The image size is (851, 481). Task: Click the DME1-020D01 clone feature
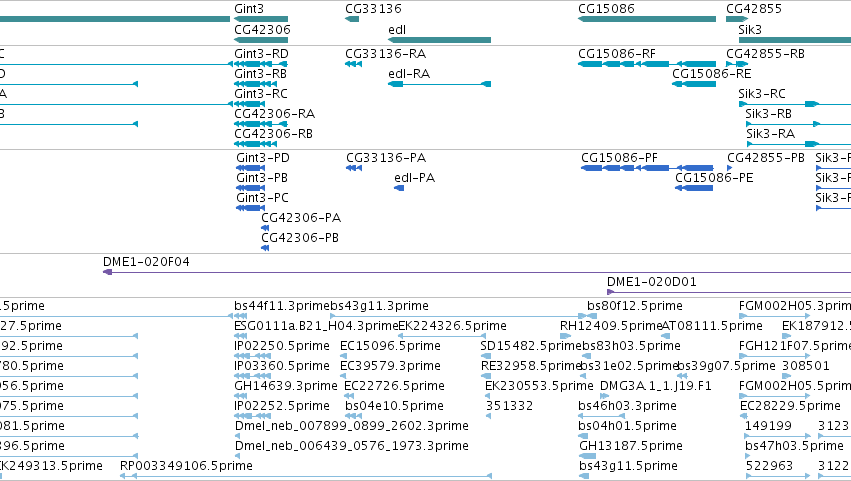[x=729, y=292]
